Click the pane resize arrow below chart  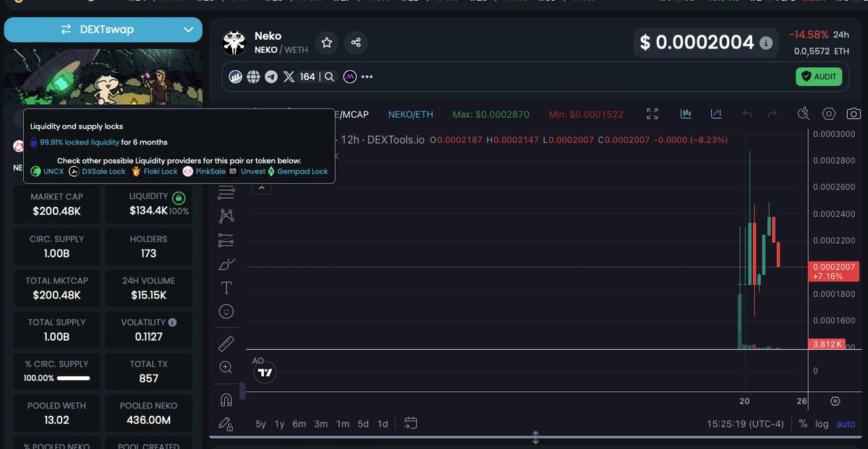pyautogui.click(x=536, y=437)
